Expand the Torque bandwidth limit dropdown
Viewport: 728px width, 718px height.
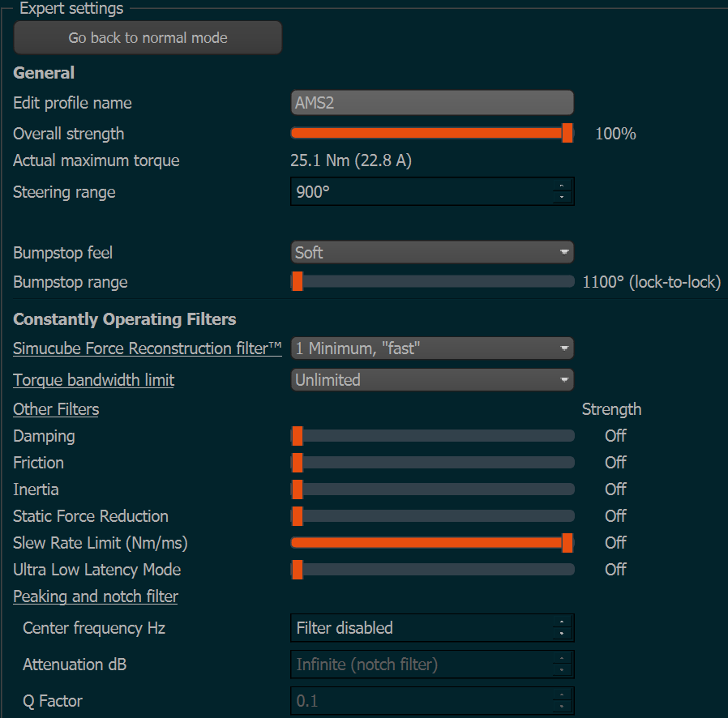click(x=431, y=379)
